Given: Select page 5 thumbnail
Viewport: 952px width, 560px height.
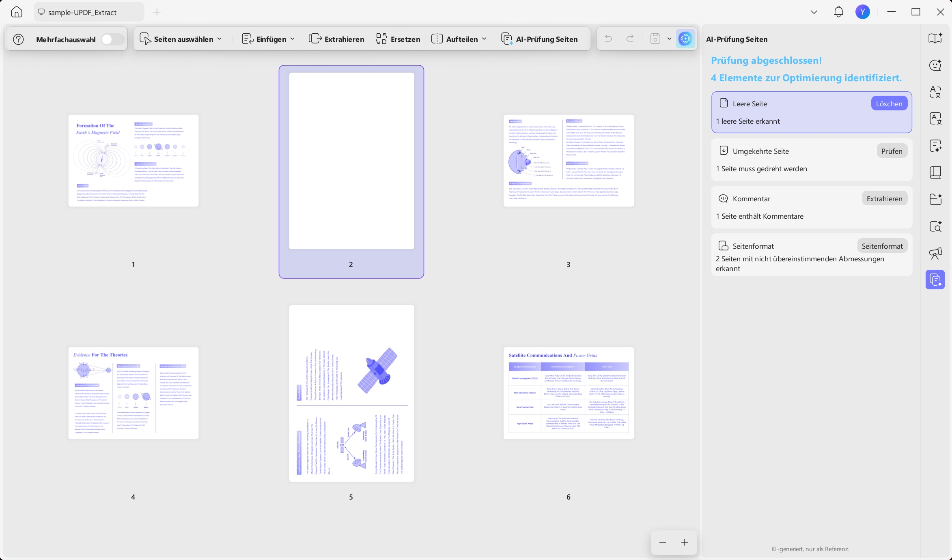Looking at the screenshot, I should [x=351, y=393].
